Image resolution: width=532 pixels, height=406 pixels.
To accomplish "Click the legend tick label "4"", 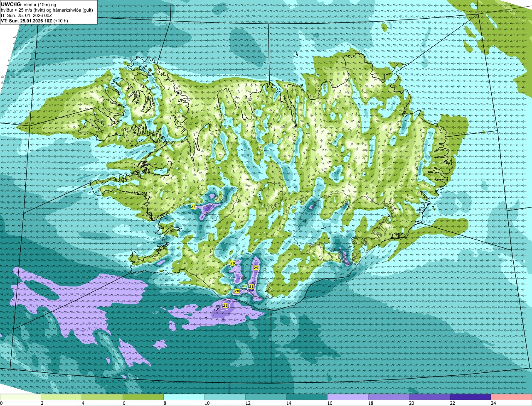I will (x=83, y=403).
